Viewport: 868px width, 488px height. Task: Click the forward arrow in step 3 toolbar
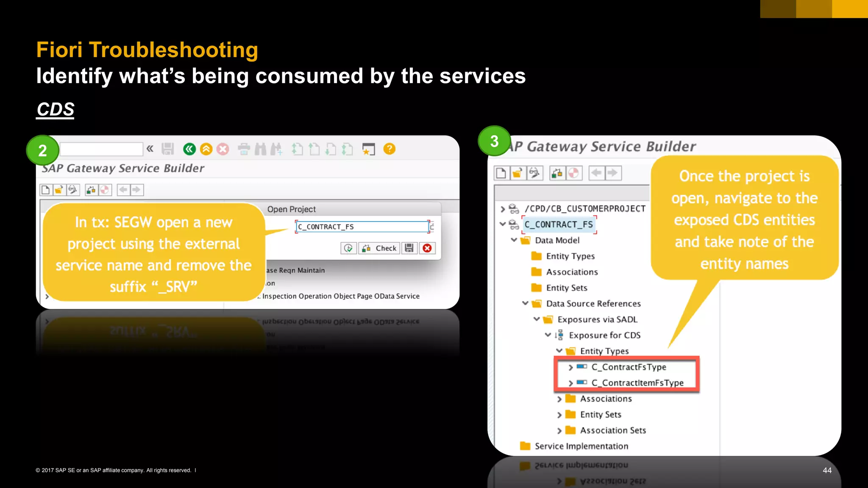pyautogui.click(x=612, y=173)
